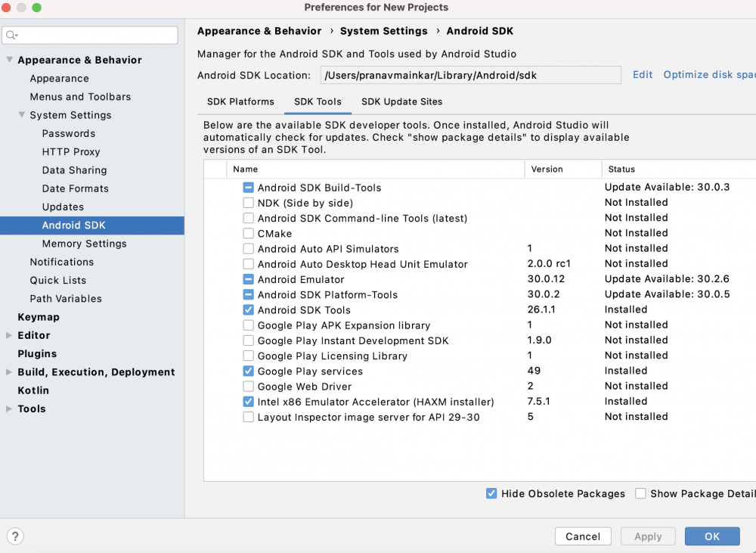Expand the Editor section arrow

(8, 335)
